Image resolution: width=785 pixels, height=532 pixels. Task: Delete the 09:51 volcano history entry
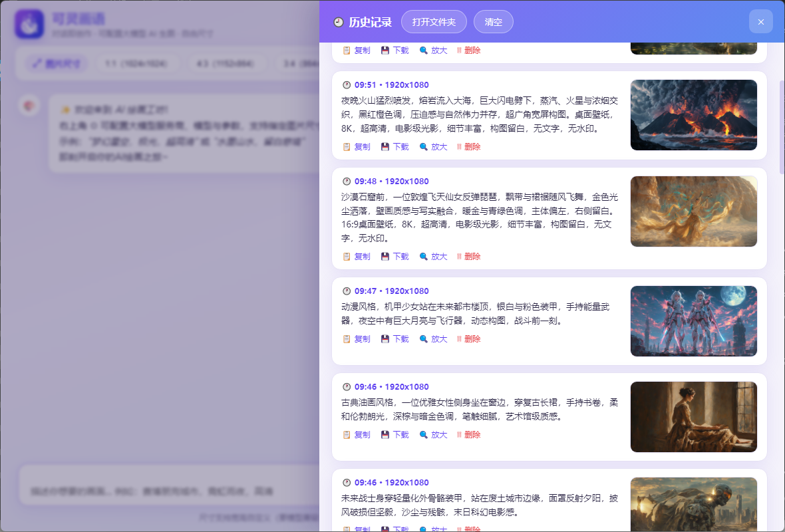click(x=468, y=147)
